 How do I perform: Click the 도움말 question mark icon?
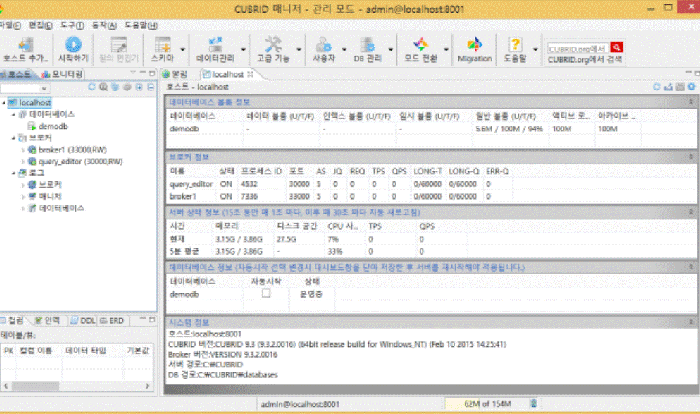(515, 45)
